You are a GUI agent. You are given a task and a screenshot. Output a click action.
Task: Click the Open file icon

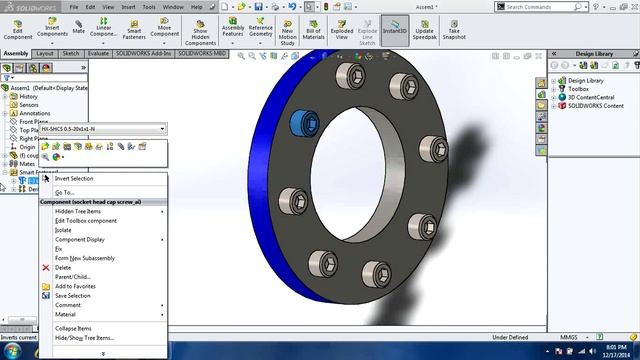(x=242, y=7)
